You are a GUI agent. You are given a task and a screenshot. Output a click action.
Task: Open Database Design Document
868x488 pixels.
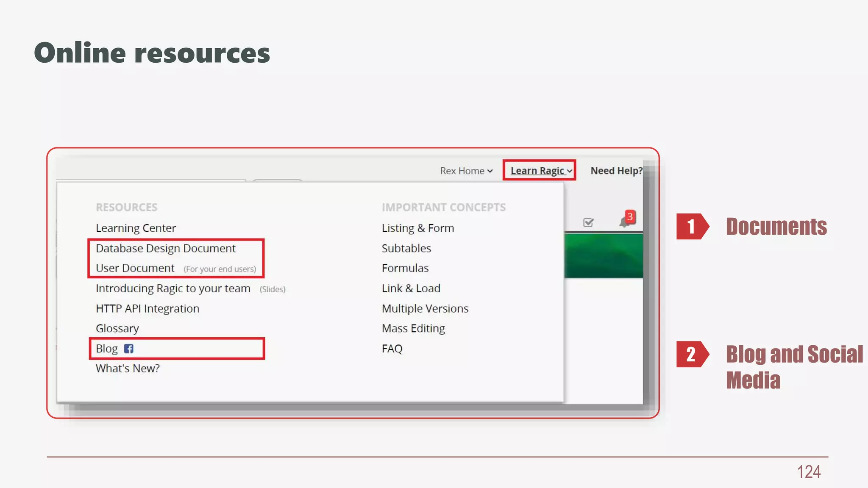point(166,248)
